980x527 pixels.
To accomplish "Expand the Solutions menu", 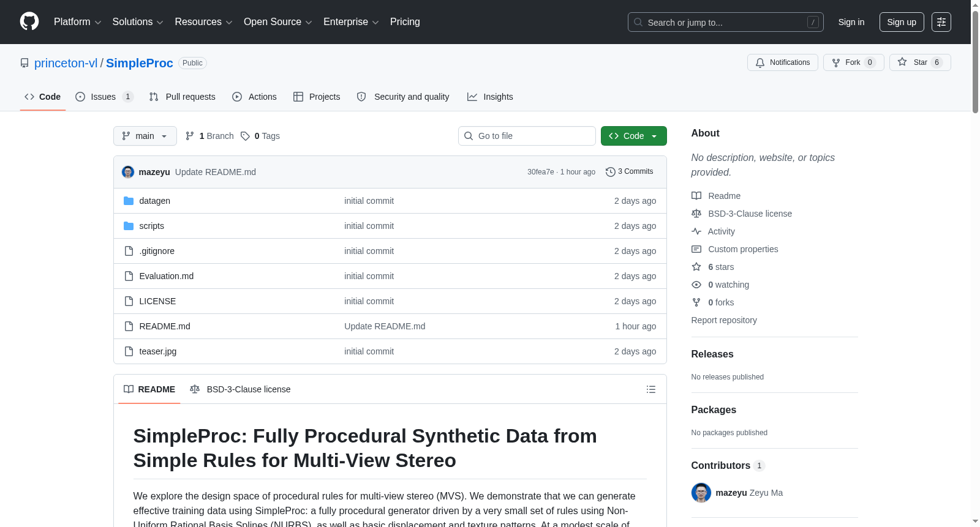I will pyautogui.click(x=138, y=22).
